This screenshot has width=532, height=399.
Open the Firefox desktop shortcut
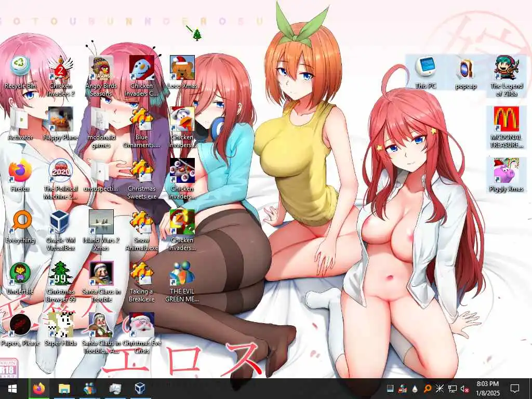click(x=20, y=176)
